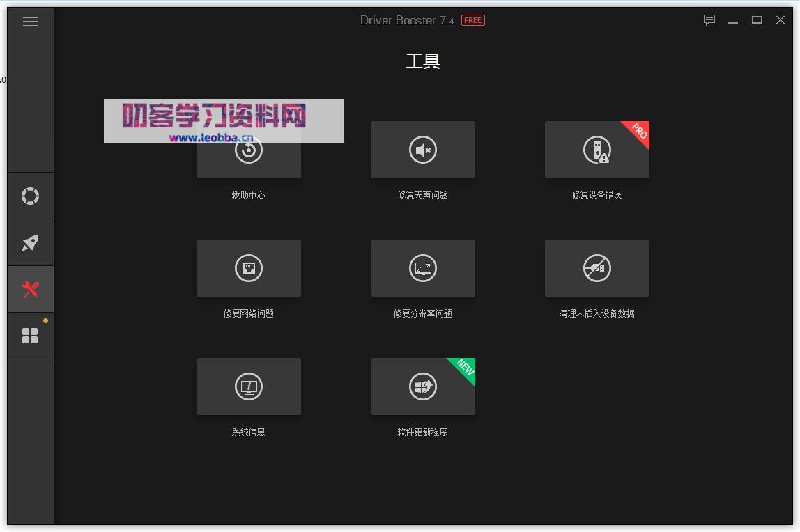Viewport: 800px width, 532px height.
Task: Select the wrench Tools icon in sidebar
Action: point(30,289)
